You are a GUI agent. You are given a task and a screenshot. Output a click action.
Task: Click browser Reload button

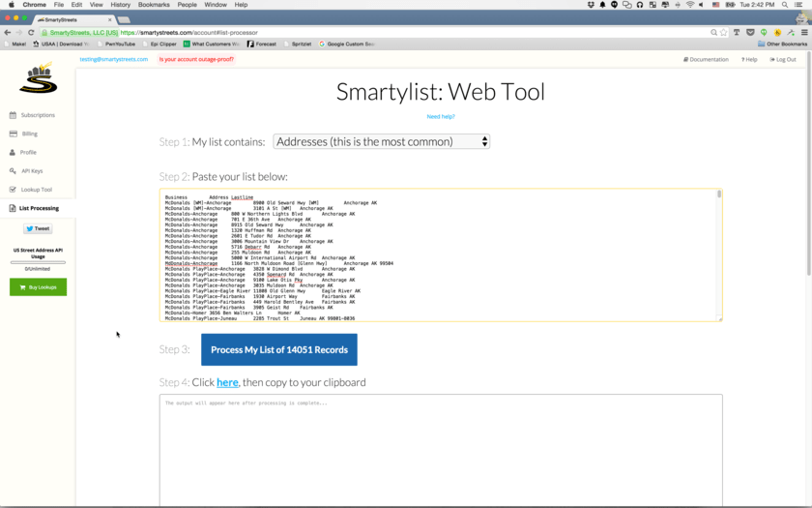coord(31,32)
